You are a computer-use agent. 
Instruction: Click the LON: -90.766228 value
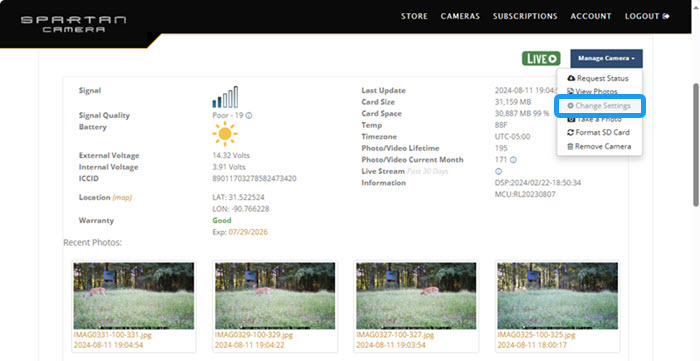tap(241, 209)
